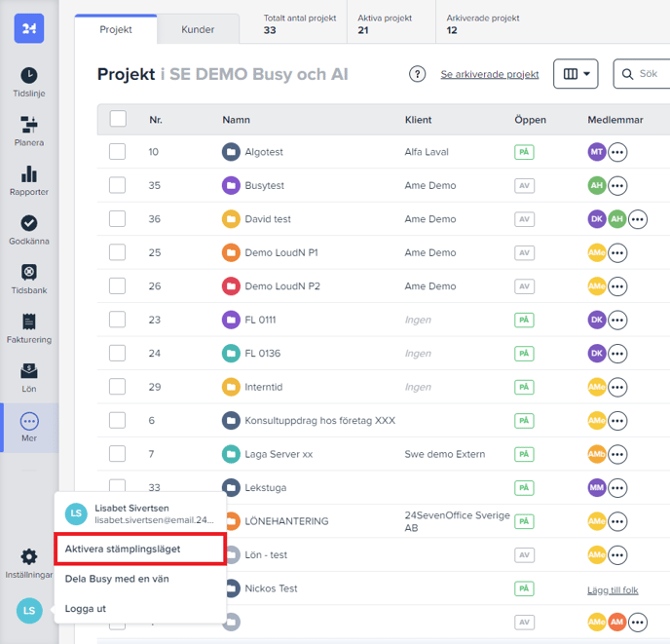Image resolution: width=670 pixels, height=644 pixels.
Task: Open the Lön payroll section
Action: coord(29,377)
